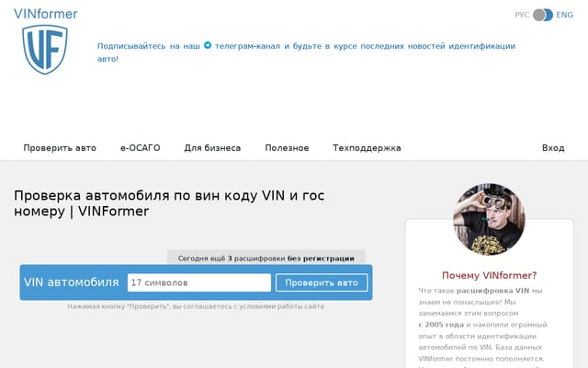Select the РУС language label
This screenshot has width=588, height=368.
pyautogui.click(x=522, y=15)
